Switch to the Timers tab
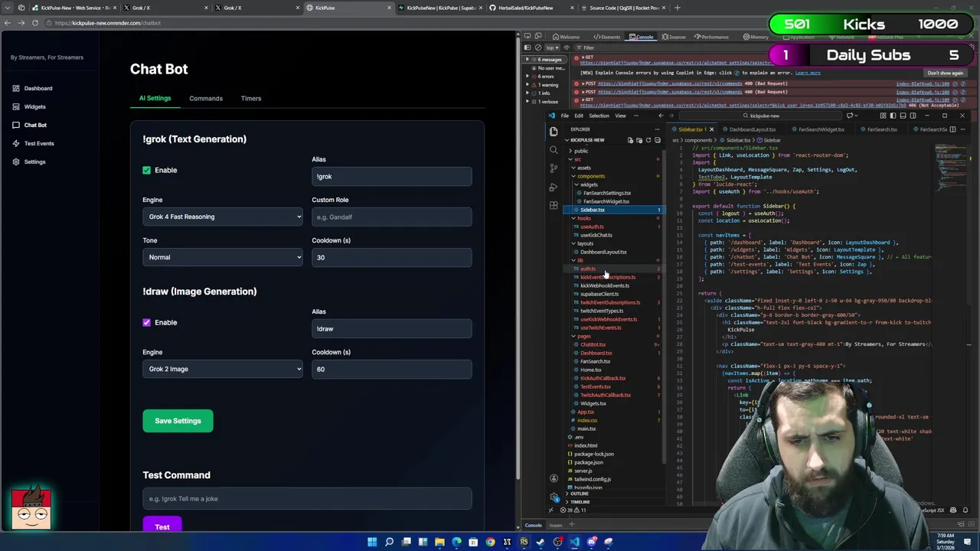The image size is (980, 551). coord(251,98)
